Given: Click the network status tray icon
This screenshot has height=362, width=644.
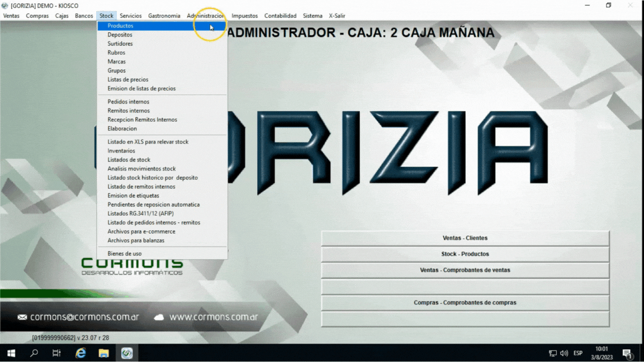Looking at the screenshot, I should pyautogui.click(x=552, y=353).
